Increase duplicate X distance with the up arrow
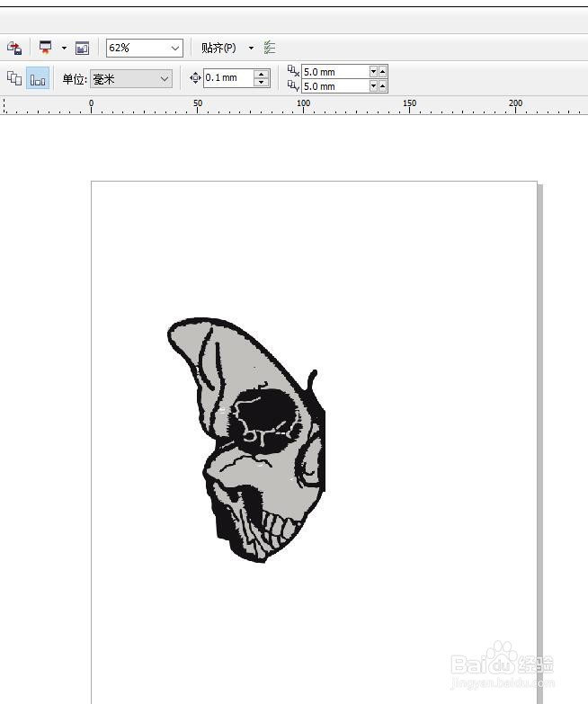 (382, 72)
